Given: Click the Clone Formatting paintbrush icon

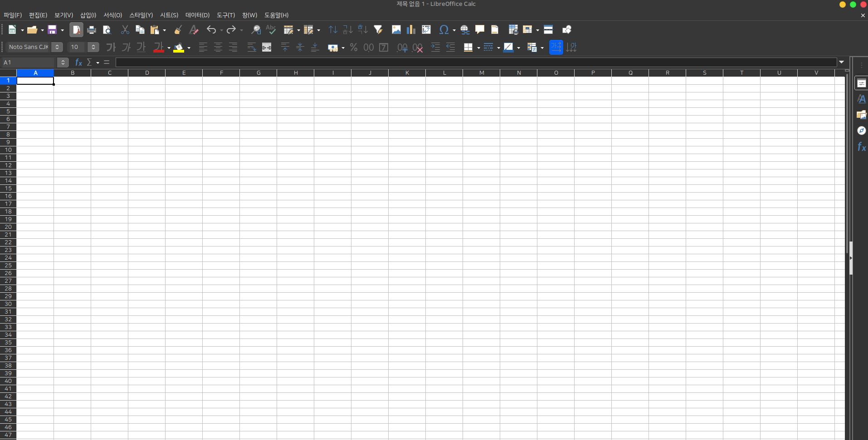Looking at the screenshot, I should tap(178, 30).
